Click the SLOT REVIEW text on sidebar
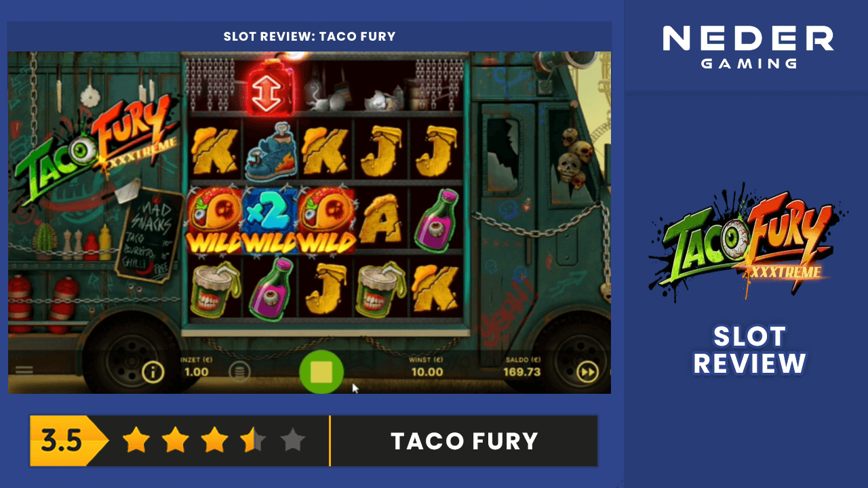 pyautogui.click(x=749, y=350)
